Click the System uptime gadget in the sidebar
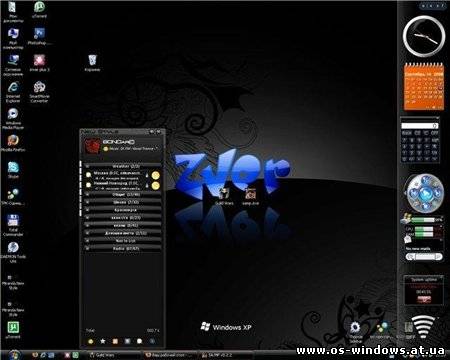 tap(423, 290)
